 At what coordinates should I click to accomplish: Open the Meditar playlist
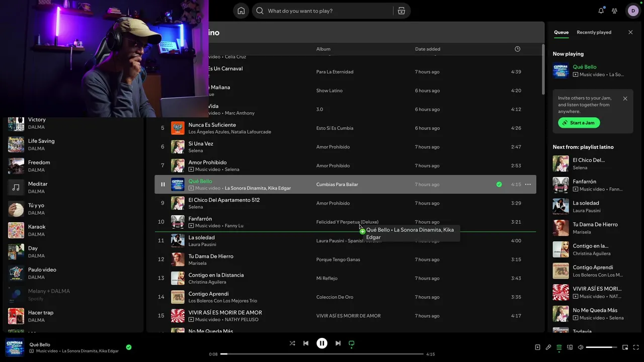(73, 188)
